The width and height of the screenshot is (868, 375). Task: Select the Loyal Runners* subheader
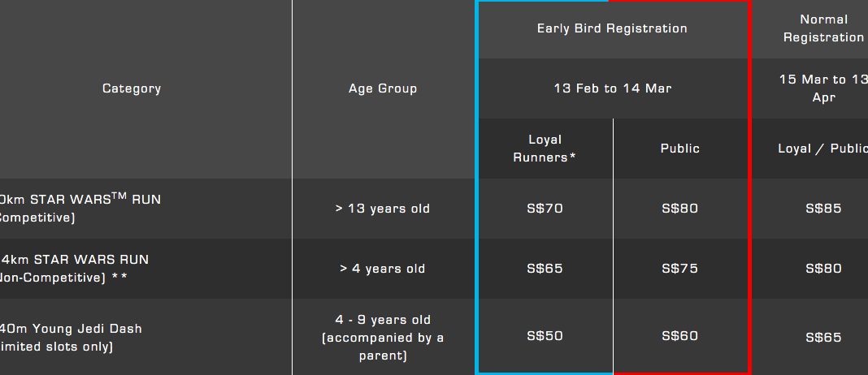click(545, 149)
